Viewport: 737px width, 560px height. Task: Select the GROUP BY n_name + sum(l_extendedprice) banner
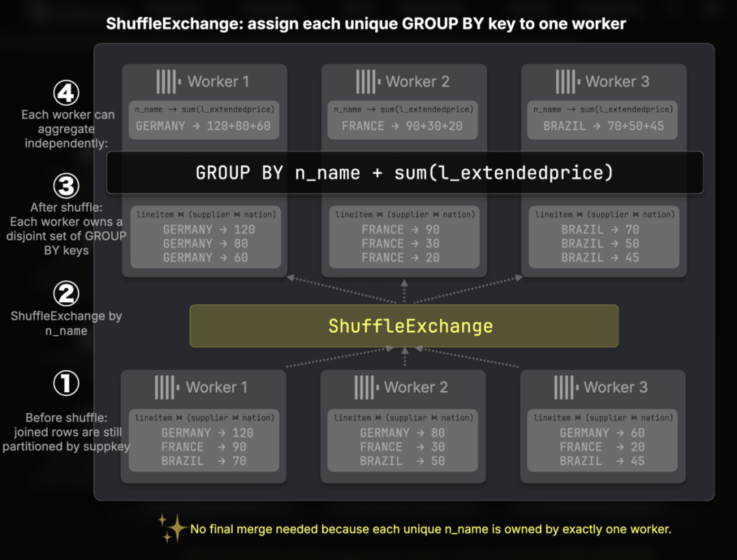pos(405,173)
